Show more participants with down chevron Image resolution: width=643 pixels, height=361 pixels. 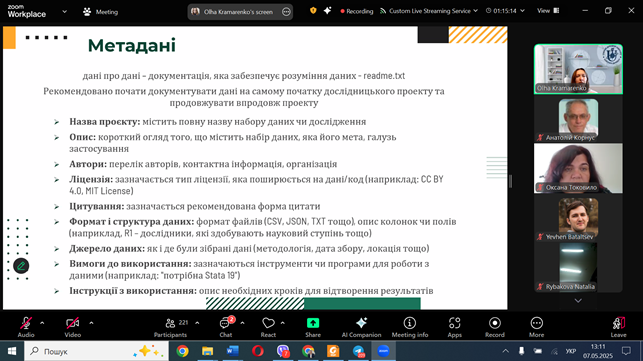tap(578, 301)
